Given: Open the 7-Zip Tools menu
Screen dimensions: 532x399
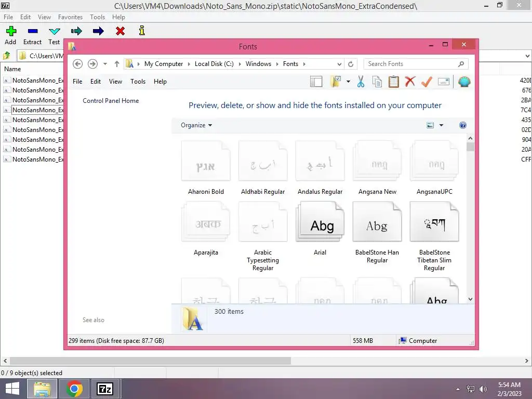Looking at the screenshot, I should [97, 17].
